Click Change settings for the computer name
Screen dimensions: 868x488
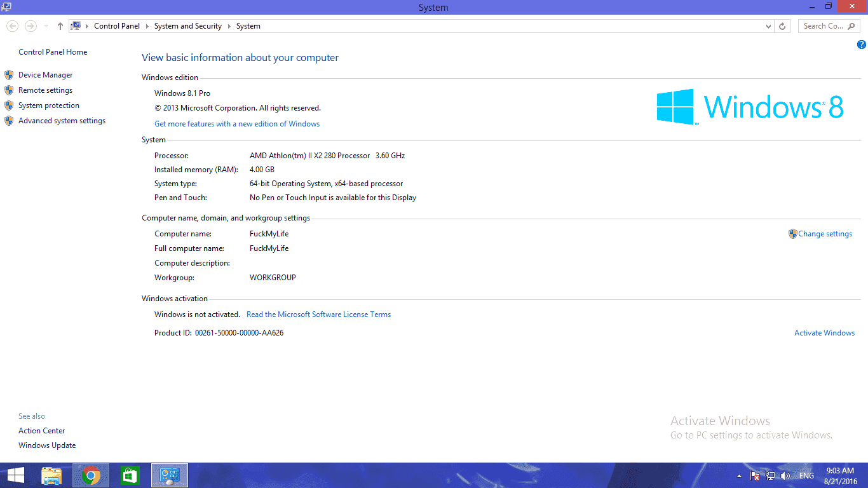tap(825, 234)
